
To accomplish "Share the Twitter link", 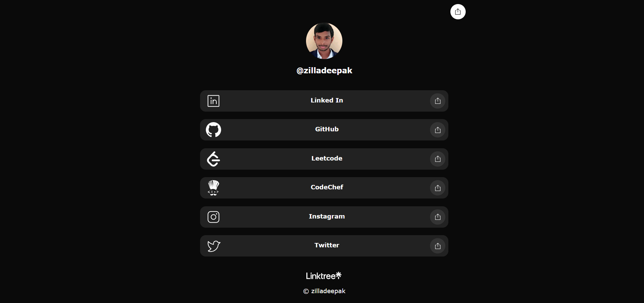I will click(x=437, y=246).
